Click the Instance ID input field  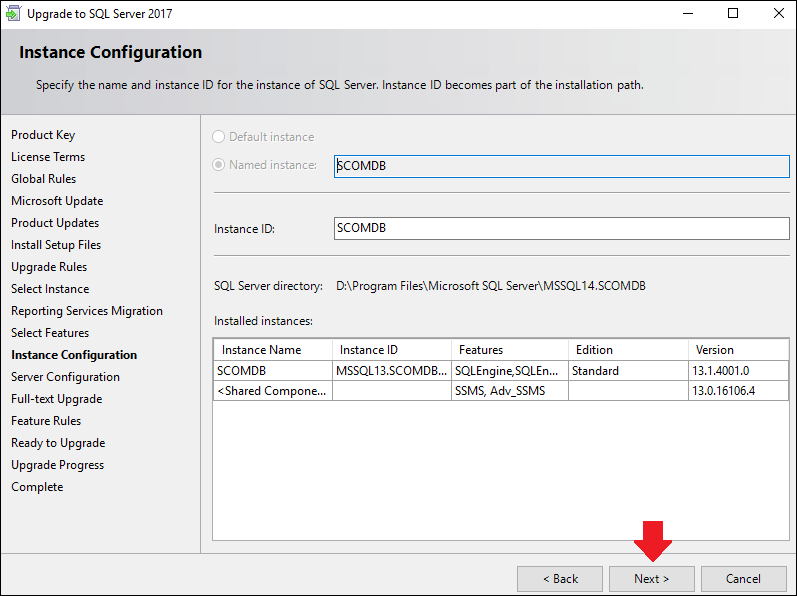(562, 228)
